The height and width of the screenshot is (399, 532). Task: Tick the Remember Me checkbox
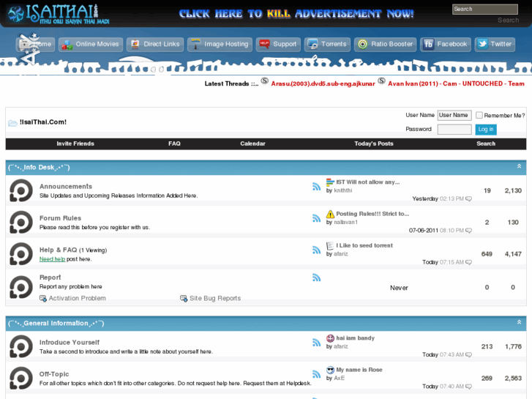coord(479,115)
